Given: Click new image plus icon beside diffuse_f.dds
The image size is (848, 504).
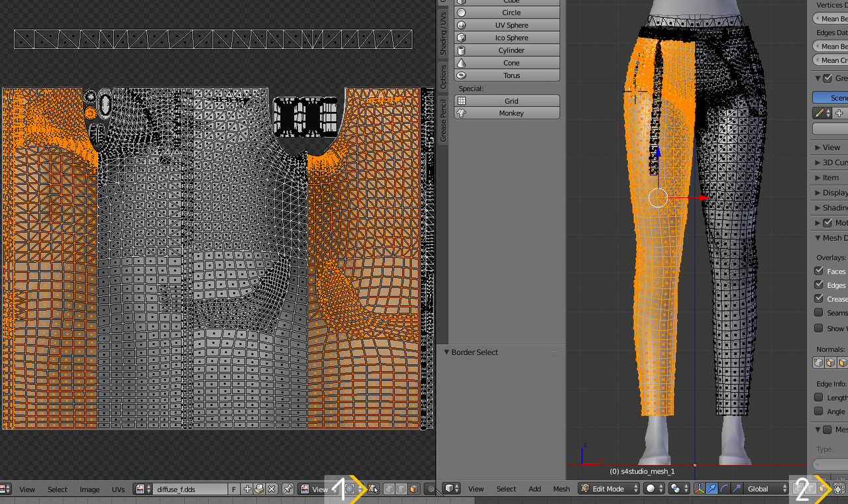Looking at the screenshot, I should [247, 489].
